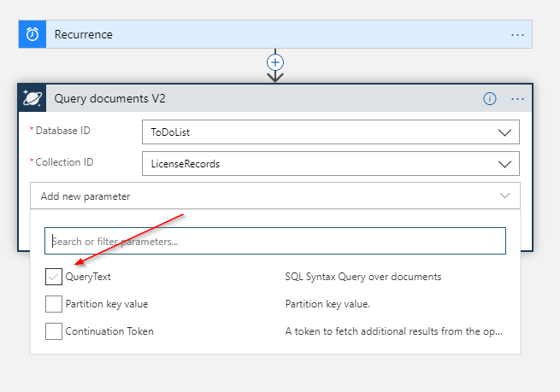Click the Continuation Token label text
Screen dimensions: 560x392
tap(109, 331)
